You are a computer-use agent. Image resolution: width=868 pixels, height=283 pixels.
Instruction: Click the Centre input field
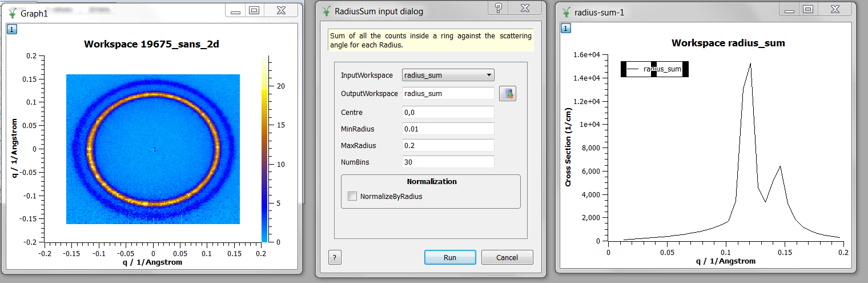tap(448, 113)
